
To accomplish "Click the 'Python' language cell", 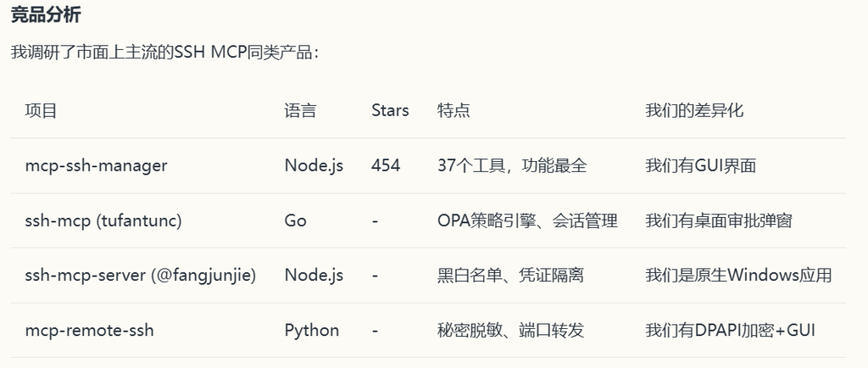I will point(312,331).
